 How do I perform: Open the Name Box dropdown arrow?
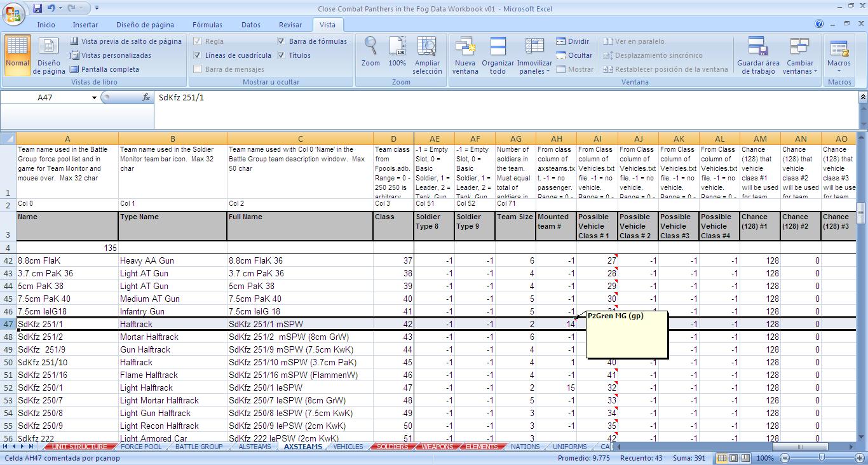coord(95,98)
